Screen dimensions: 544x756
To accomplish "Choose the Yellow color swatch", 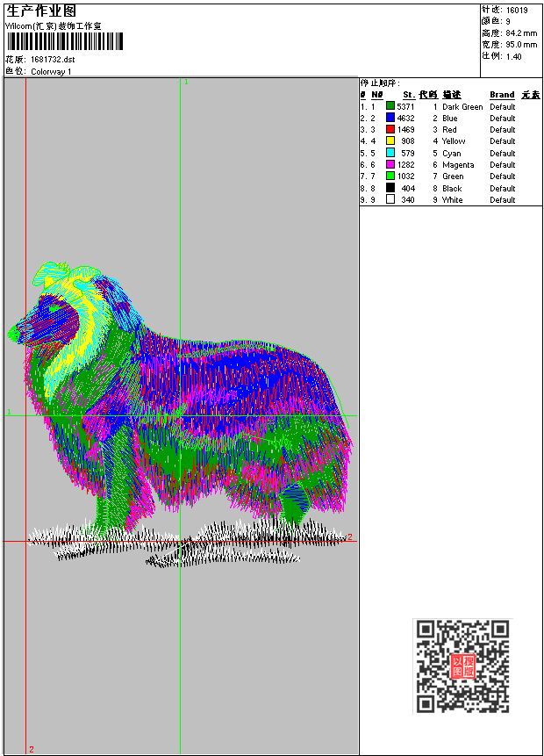I will (390, 140).
